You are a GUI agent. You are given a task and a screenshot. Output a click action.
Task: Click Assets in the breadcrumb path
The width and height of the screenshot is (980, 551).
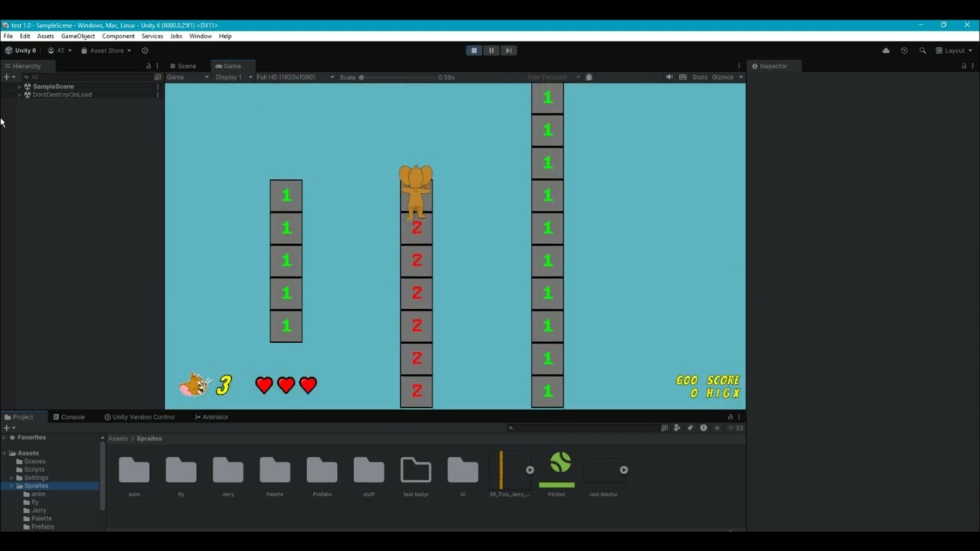click(x=118, y=439)
